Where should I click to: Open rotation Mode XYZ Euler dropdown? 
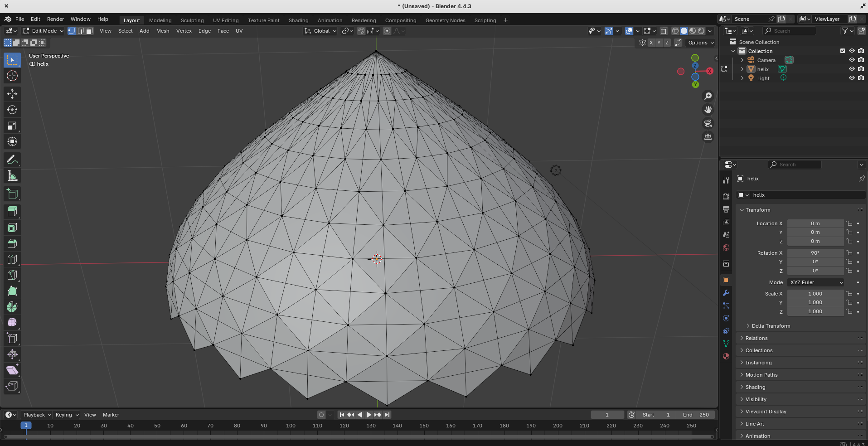[816, 282]
